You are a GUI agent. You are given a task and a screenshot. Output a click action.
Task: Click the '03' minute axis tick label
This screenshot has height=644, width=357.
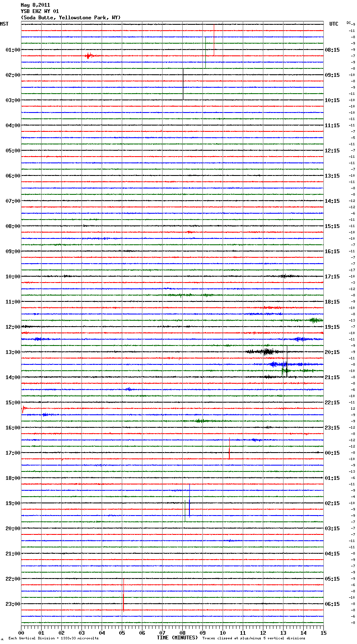click(x=81, y=632)
